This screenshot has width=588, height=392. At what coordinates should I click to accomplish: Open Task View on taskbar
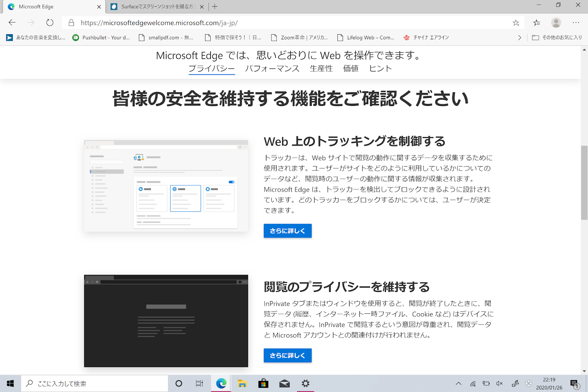point(199,384)
